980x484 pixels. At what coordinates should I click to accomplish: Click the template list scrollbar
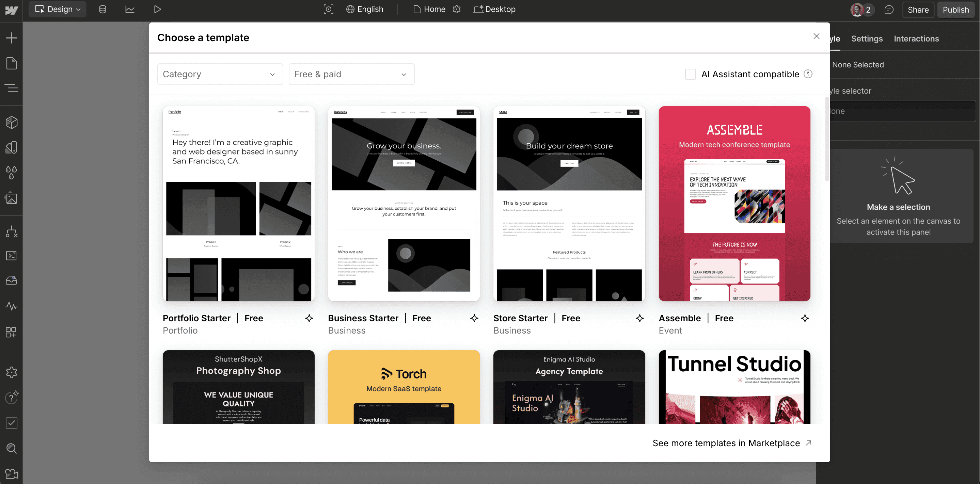[x=827, y=139]
